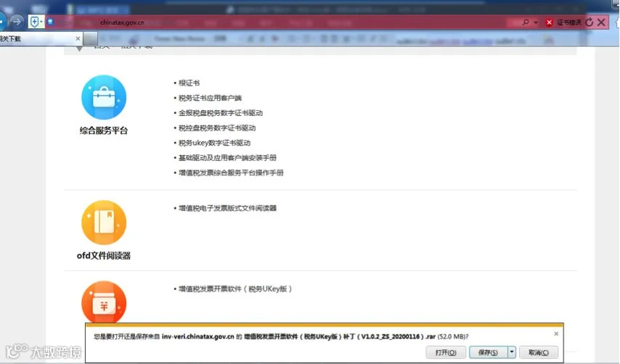The width and height of the screenshot is (620, 364).
Task: Expand the save options dropdown arrow
Action: [x=512, y=352]
